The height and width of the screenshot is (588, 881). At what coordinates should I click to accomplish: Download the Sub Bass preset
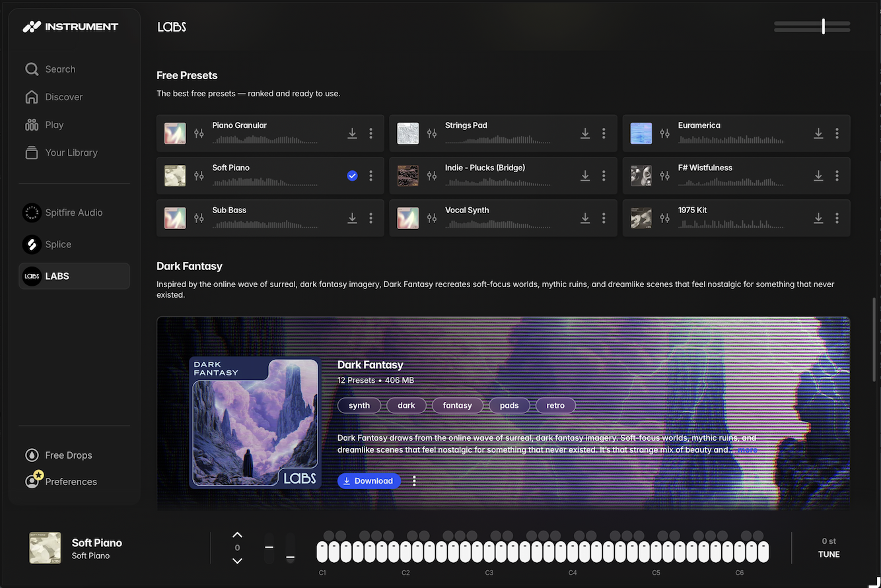(352, 218)
